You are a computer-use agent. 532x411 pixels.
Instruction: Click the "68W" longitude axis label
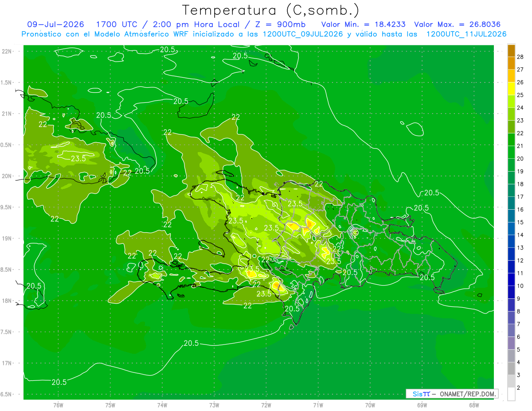click(x=474, y=405)
